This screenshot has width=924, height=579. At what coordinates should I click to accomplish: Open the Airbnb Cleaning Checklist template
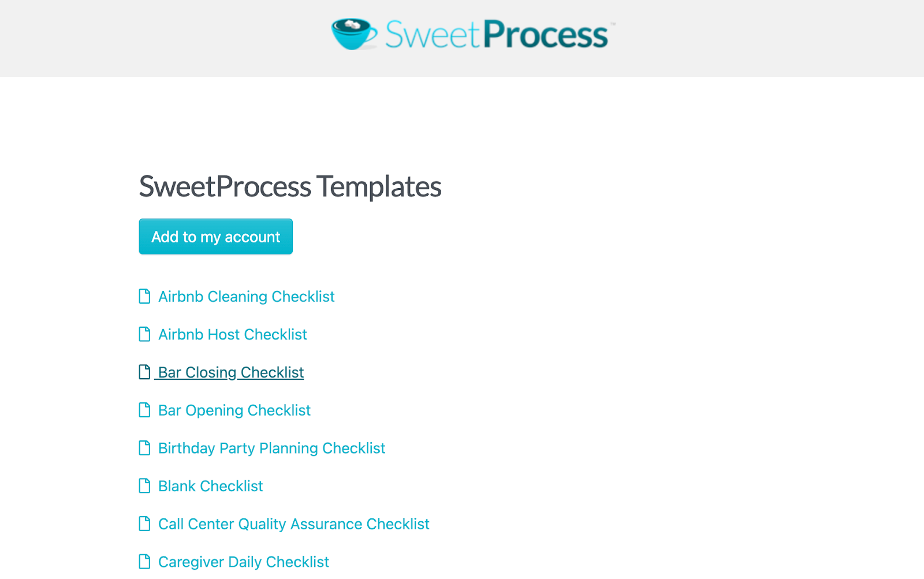coord(247,296)
